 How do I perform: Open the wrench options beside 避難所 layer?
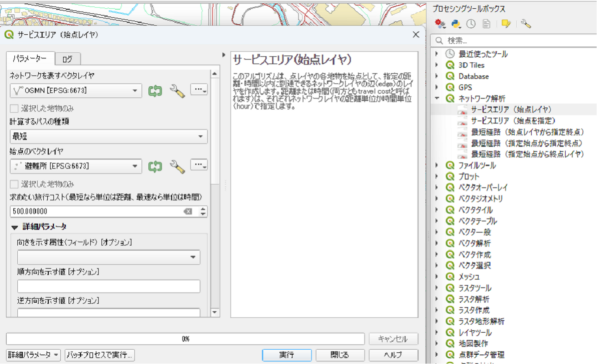(177, 166)
